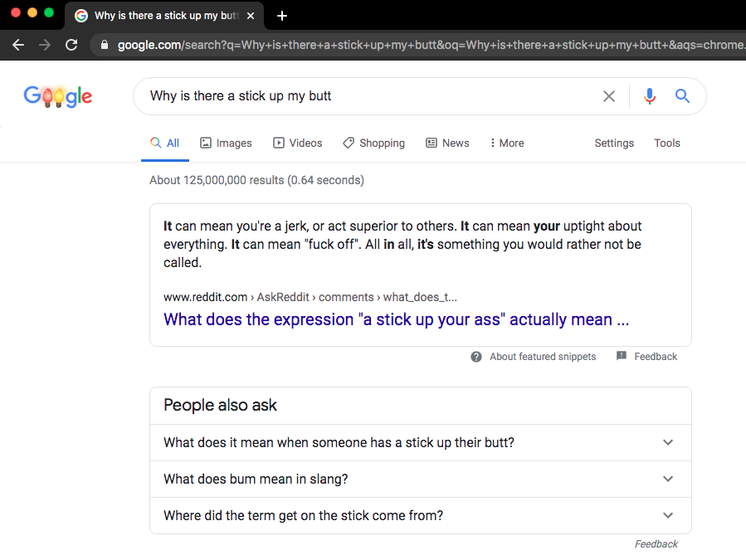
Task: Start voice search with the microphone icon
Action: (x=650, y=96)
